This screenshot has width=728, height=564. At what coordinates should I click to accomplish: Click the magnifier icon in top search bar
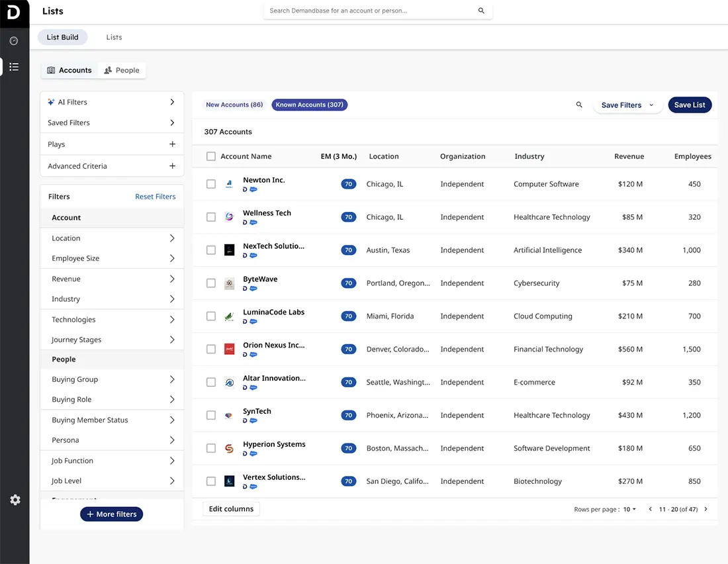tap(481, 11)
